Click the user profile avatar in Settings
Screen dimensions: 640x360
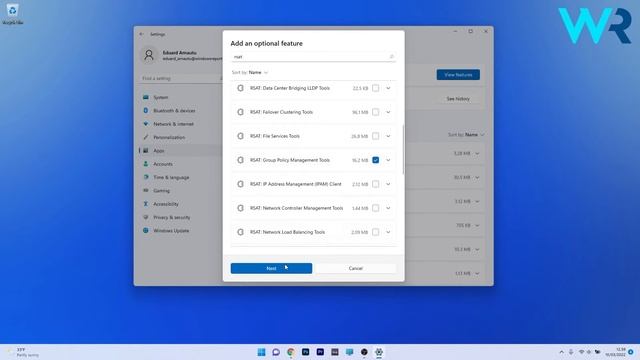149,55
